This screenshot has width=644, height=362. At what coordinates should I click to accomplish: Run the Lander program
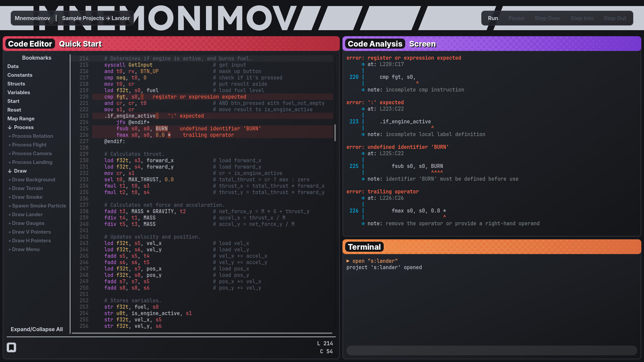coord(493,18)
